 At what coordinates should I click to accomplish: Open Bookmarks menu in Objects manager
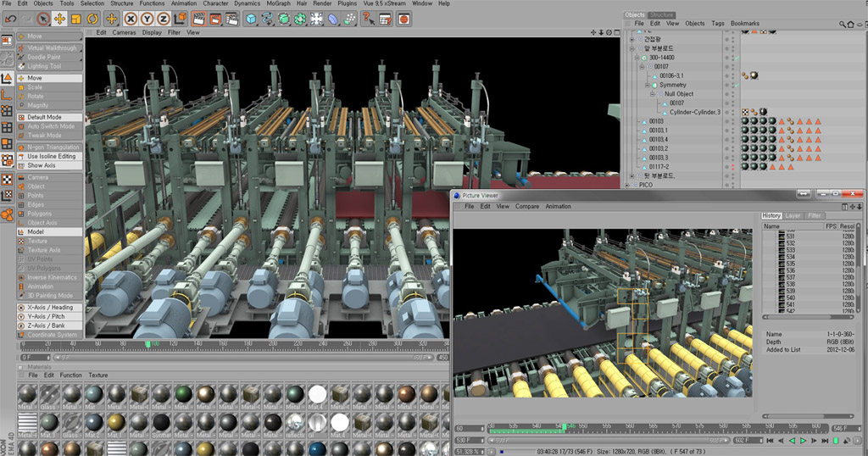pyautogui.click(x=744, y=23)
